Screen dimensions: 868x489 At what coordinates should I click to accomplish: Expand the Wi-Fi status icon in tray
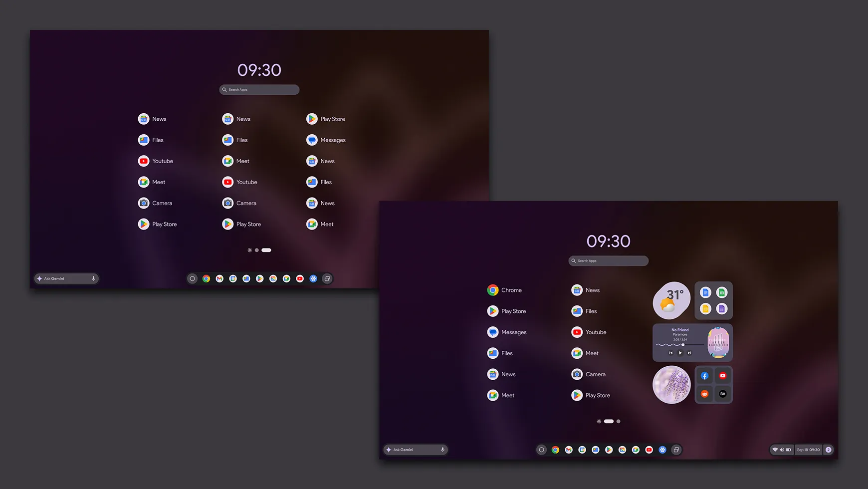click(x=775, y=450)
